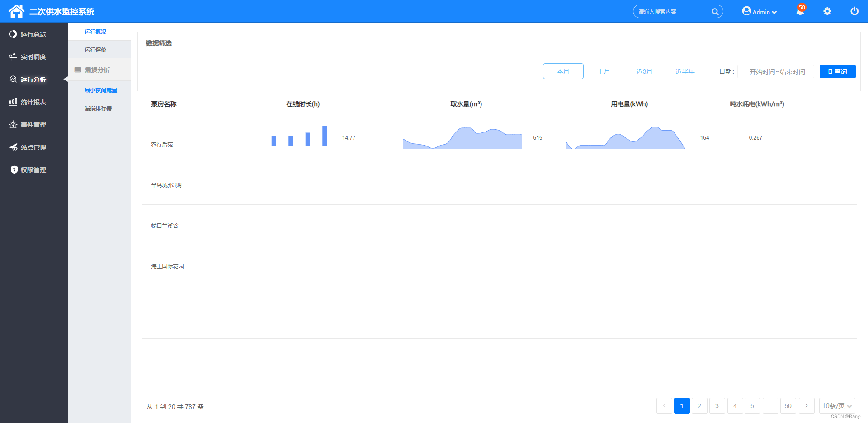Click the pagination ellipsis button
The width and height of the screenshot is (868, 423).
[770, 405]
